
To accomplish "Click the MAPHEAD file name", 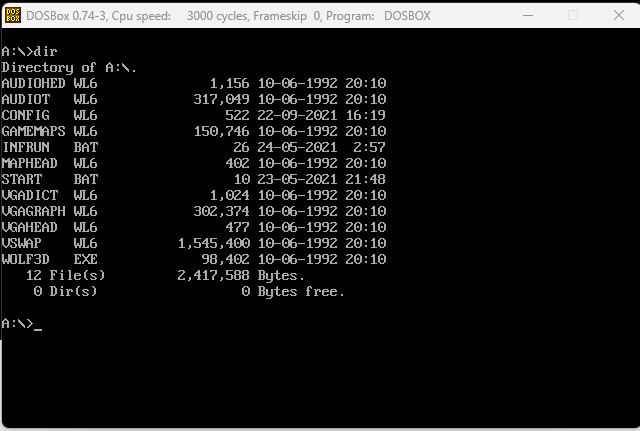I will coord(30,163).
